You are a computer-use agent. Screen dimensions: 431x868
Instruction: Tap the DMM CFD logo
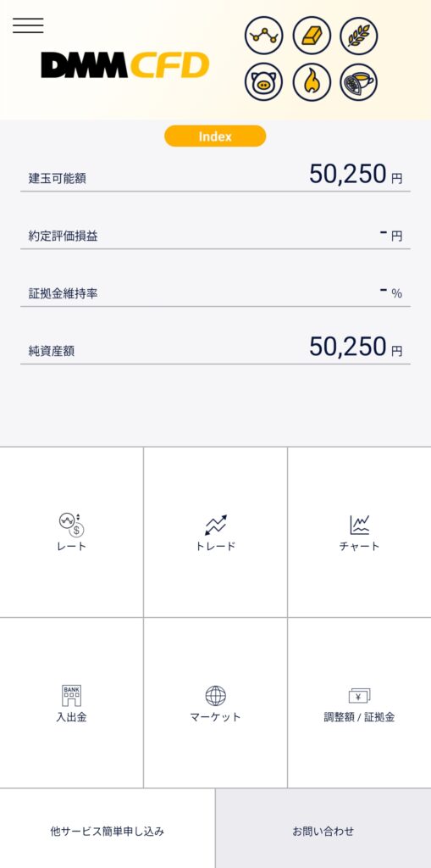point(125,65)
